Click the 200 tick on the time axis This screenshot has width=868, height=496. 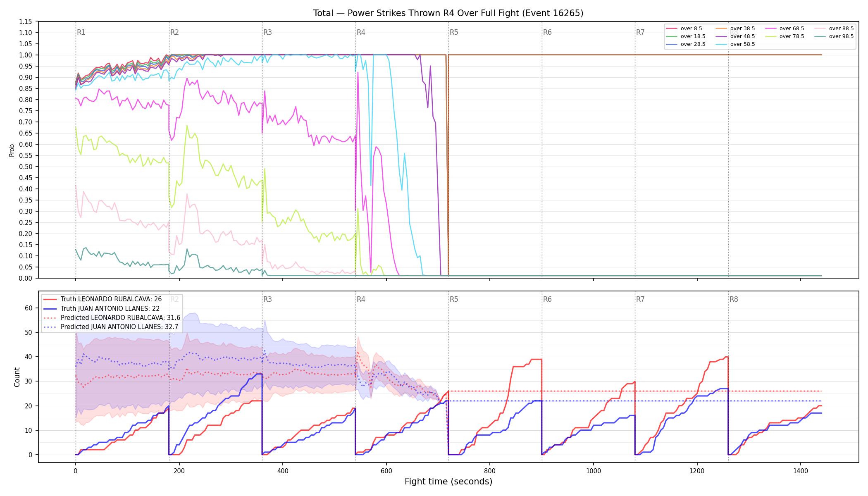click(x=179, y=471)
